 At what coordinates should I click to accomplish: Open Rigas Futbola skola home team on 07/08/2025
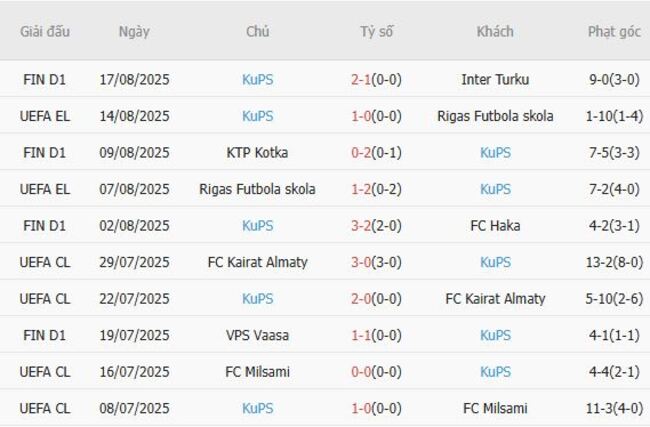257,189
